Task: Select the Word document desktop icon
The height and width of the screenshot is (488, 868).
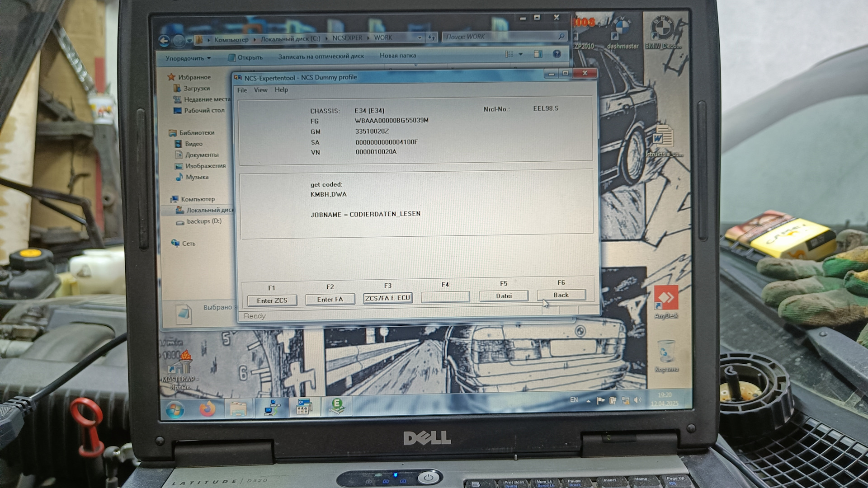Action: (x=664, y=141)
